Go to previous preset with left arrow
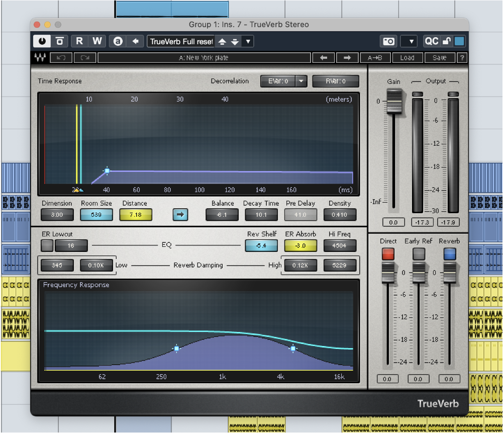 pyautogui.click(x=324, y=58)
